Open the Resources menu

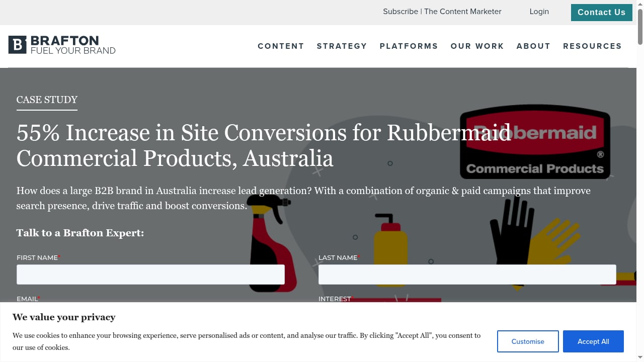pos(592,46)
